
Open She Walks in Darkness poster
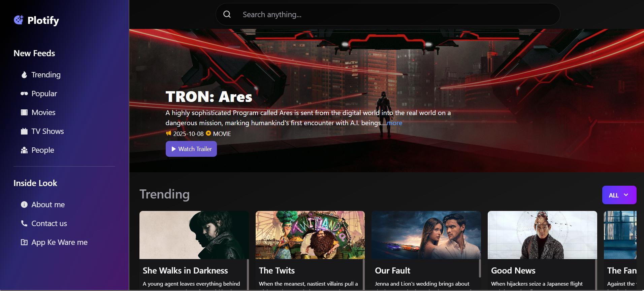pyautogui.click(x=194, y=235)
